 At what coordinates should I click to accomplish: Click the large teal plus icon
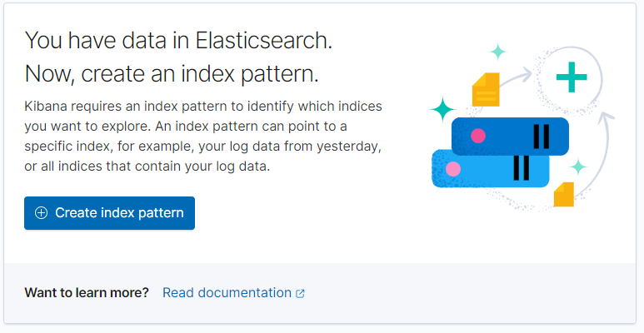coord(572,77)
